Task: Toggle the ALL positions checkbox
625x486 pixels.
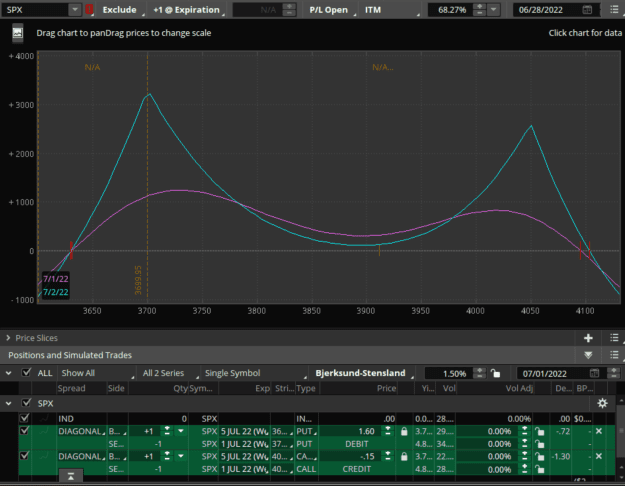Action: coord(26,373)
